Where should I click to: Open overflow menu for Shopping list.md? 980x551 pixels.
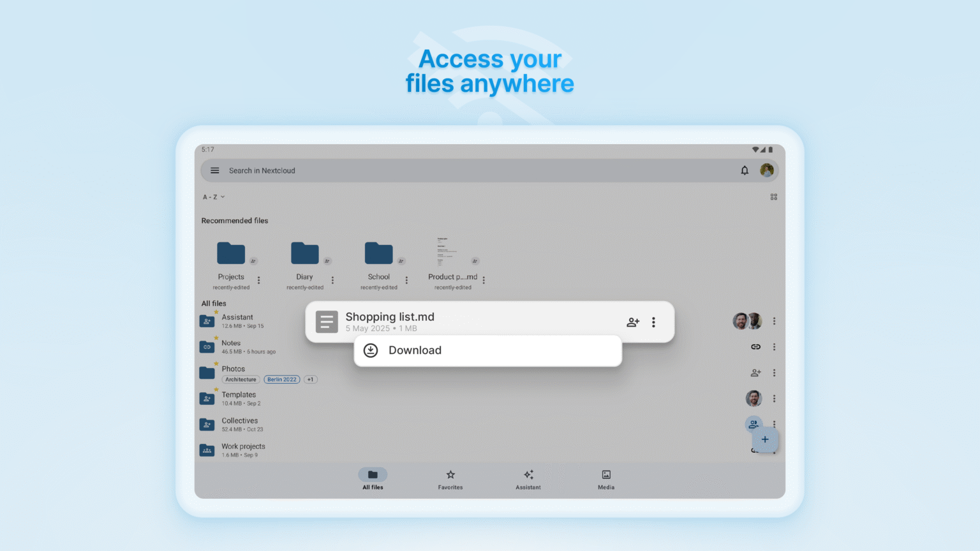(653, 322)
